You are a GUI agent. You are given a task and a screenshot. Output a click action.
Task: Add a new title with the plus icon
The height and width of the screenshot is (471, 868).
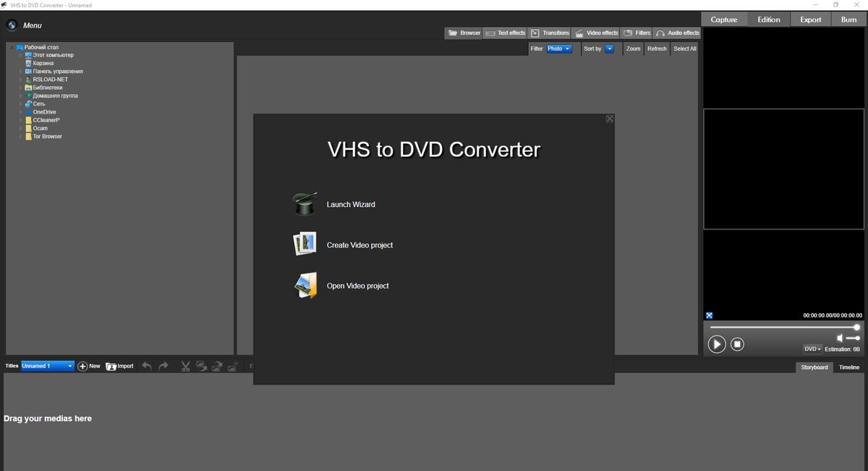tap(82, 366)
